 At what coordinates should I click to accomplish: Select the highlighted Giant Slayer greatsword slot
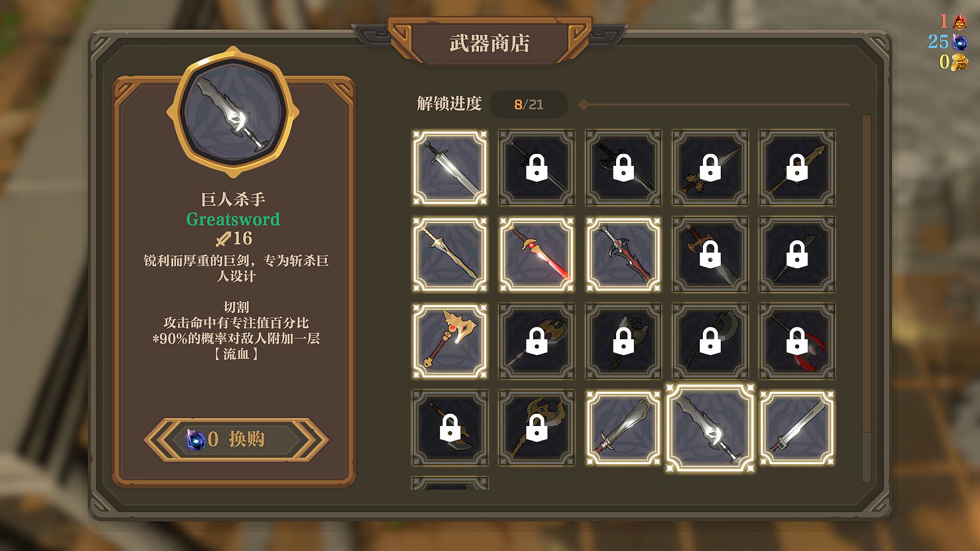coord(710,428)
